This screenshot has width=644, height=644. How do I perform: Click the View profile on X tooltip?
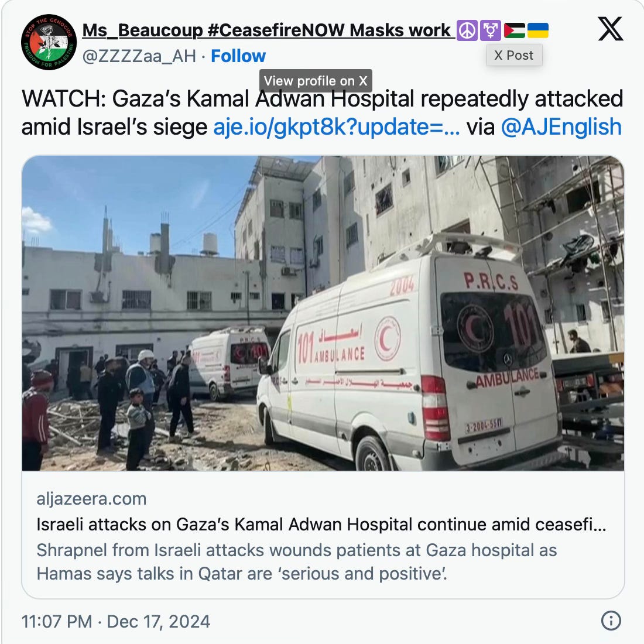point(316,81)
